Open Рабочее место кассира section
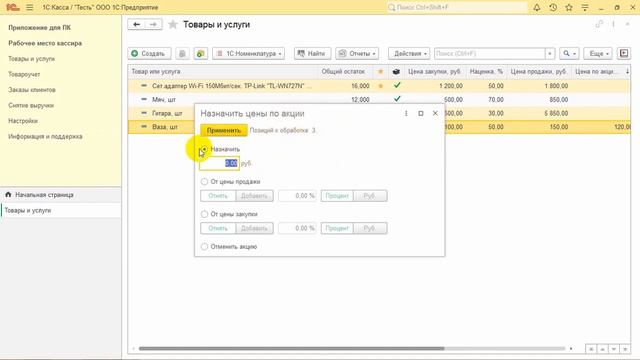The image size is (640, 360). [45, 43]
